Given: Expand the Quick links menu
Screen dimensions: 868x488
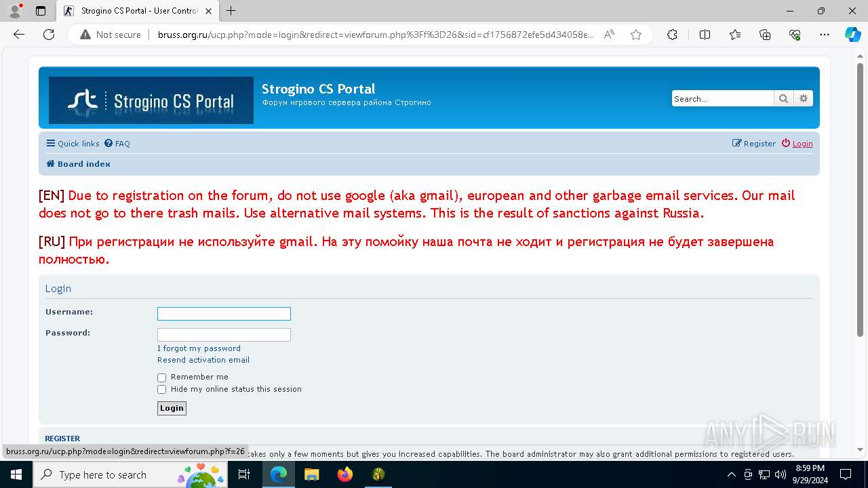Looking at the screenshot, I should click(73, 144).
